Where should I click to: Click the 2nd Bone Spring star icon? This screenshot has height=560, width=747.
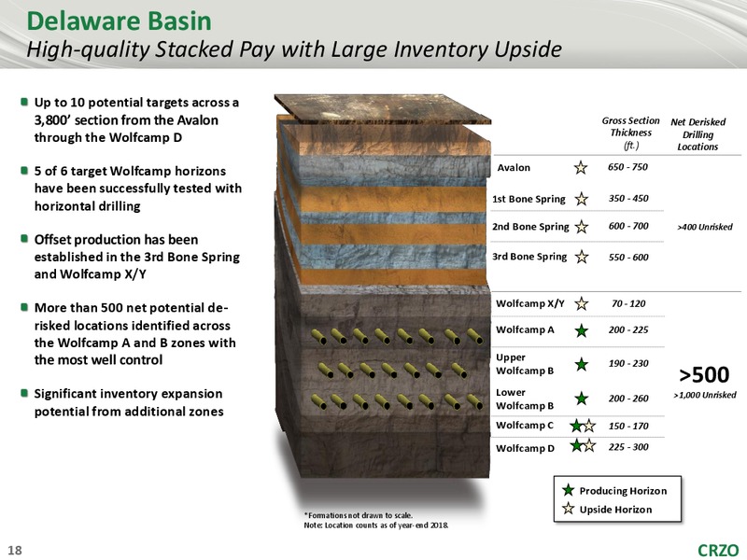coord(581,227)
